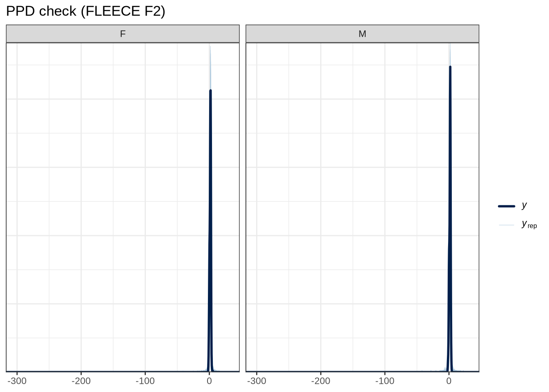Click the dark curve midpoint in M panel
Image resolution: width=549 pixels, height=392 pixels.
pyautogui.click(x=450, y=220)
